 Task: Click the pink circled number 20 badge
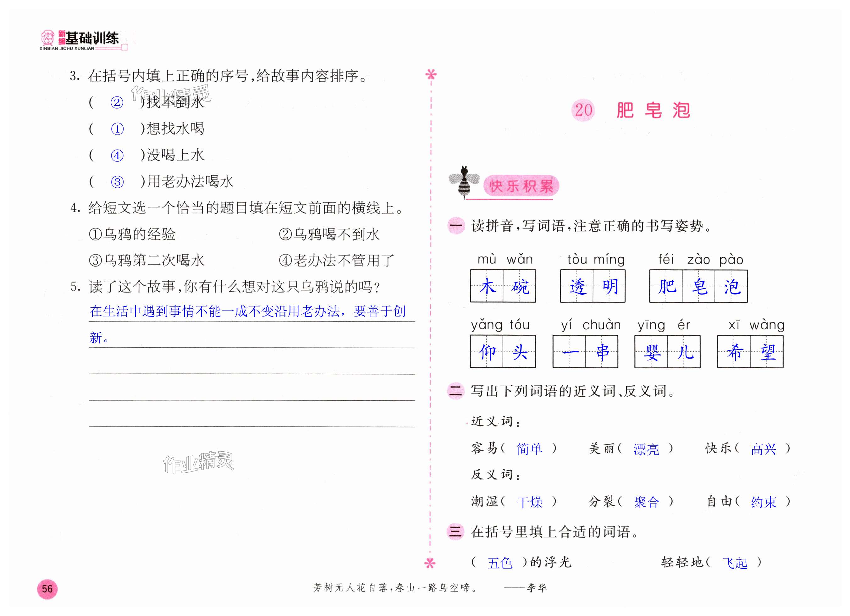coord(583,110)
